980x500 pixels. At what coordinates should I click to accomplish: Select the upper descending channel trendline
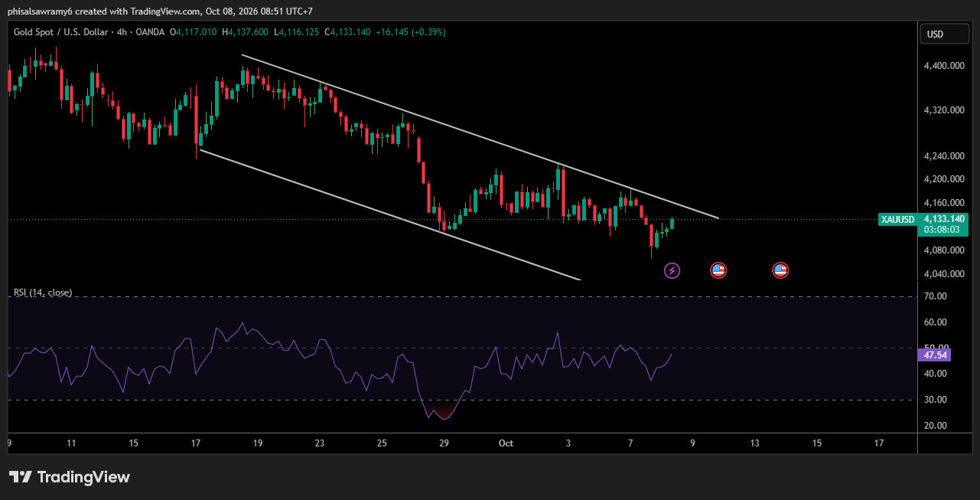point(480,136)
